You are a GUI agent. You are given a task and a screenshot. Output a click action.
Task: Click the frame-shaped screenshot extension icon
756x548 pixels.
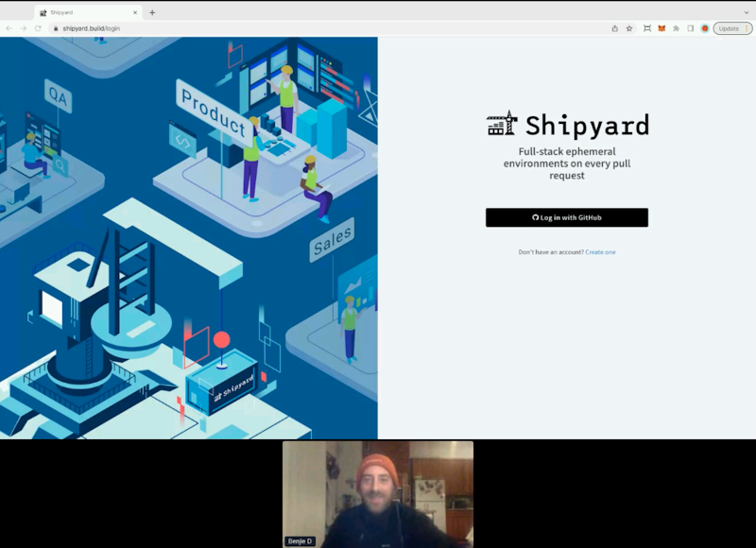coord(646,28)
